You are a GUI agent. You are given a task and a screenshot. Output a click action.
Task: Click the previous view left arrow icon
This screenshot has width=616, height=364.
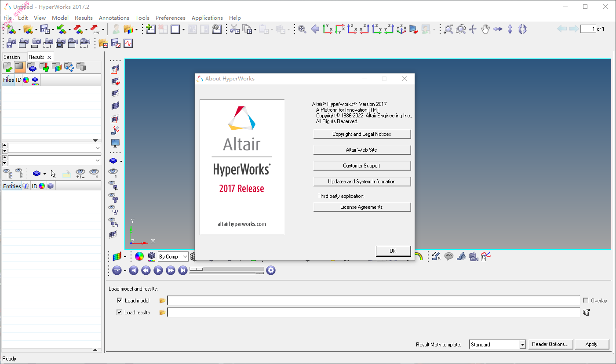click(315, 29)
